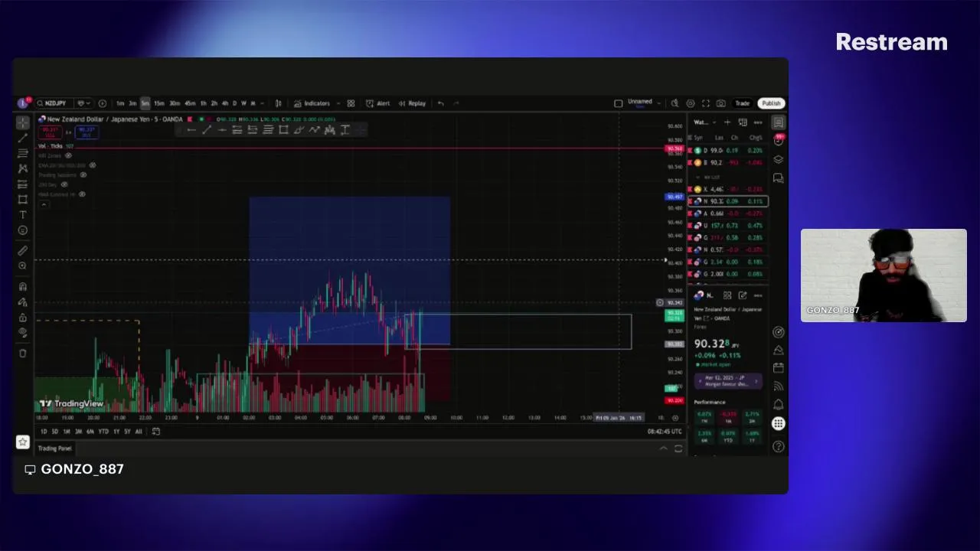Open the timeframe dropdown arrow after M
Viewport: 980px width, 551px height.
click(262, 103)
